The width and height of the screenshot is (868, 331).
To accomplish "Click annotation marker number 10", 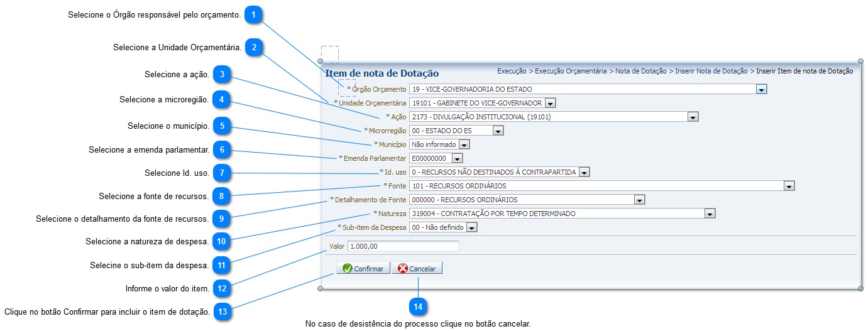I will coord(221,242).
